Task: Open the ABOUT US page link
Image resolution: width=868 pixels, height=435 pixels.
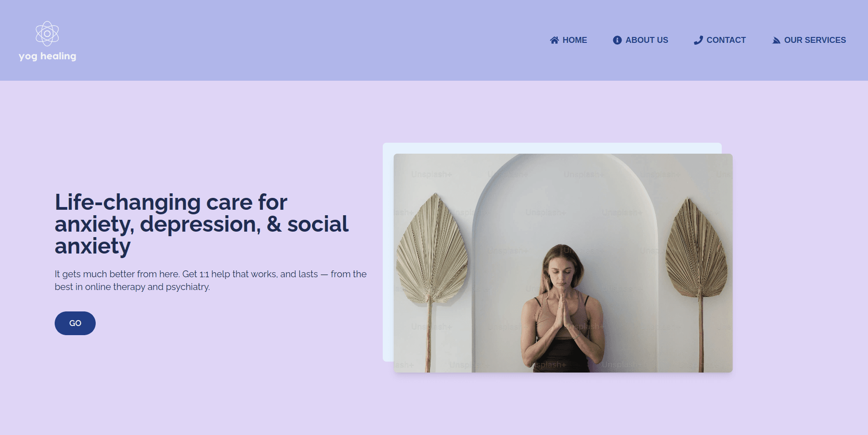Action: click(x=641, y=40)
